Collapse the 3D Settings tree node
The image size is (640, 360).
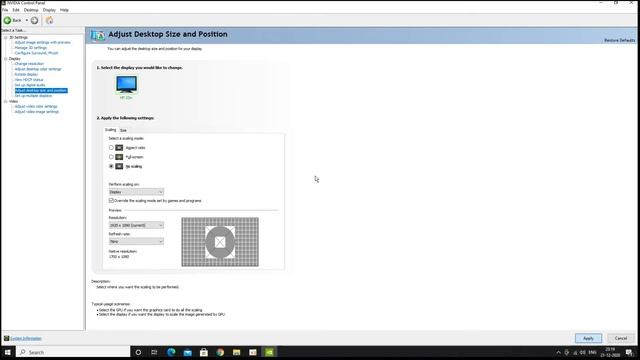(6, 37)
